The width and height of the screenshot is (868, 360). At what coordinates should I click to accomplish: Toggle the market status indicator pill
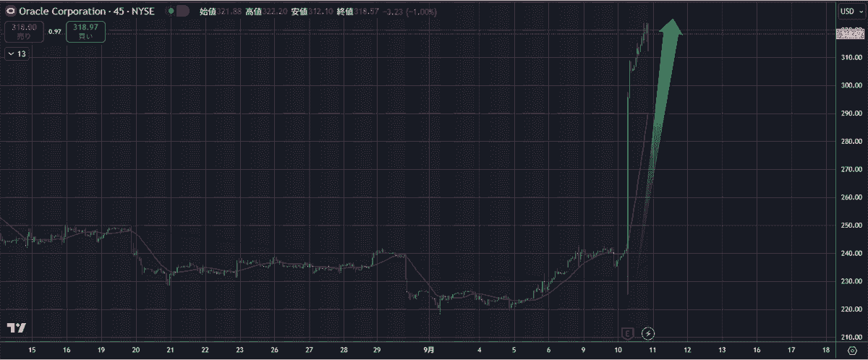coord(178,11)
